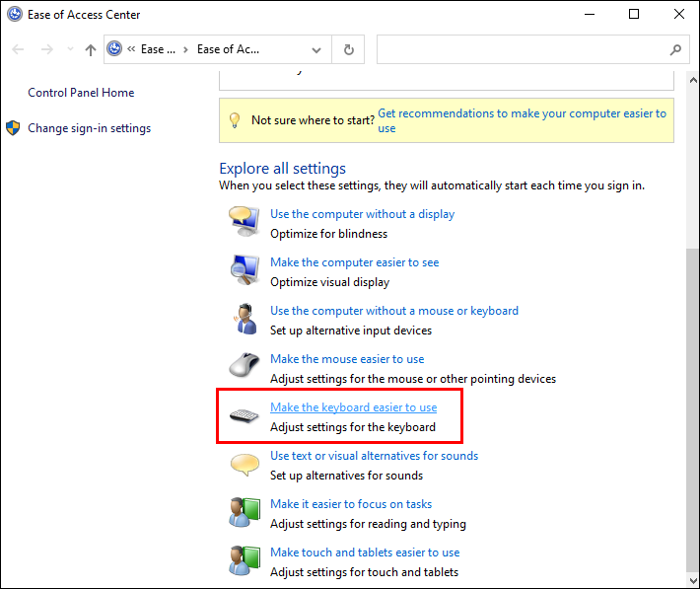This screenshot has width=700, height=589.
Task: Open Make the keyboard easier to use
Action: coord(354,407)
